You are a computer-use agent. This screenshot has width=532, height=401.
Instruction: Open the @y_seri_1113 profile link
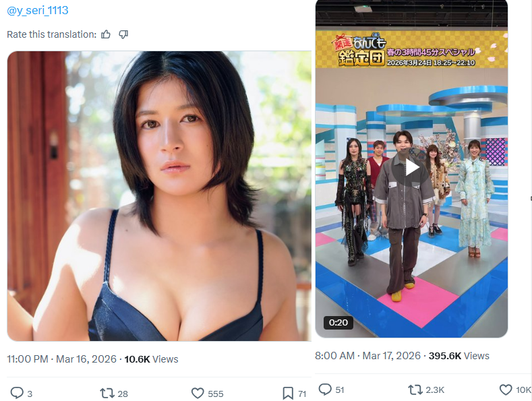coord(37,10)
